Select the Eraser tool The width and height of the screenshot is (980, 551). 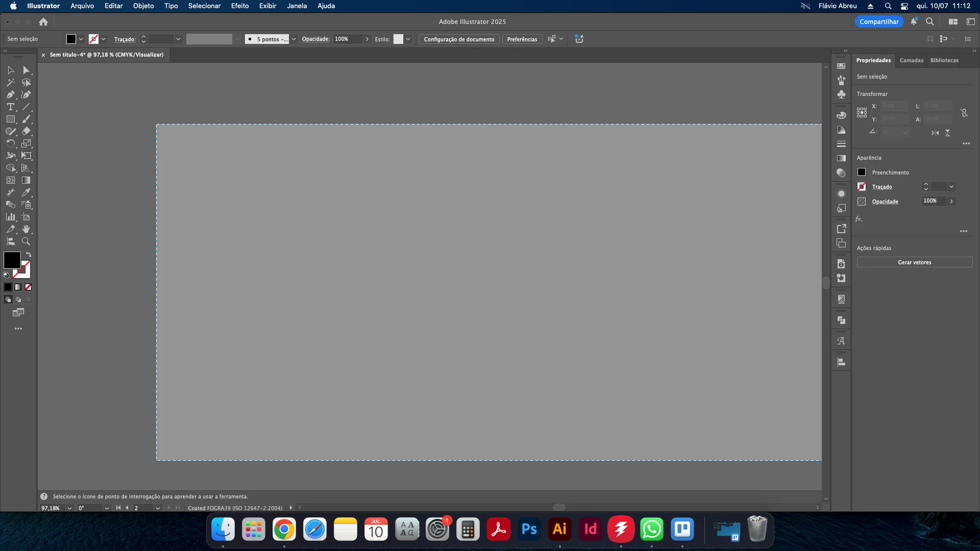pos(27,132)
